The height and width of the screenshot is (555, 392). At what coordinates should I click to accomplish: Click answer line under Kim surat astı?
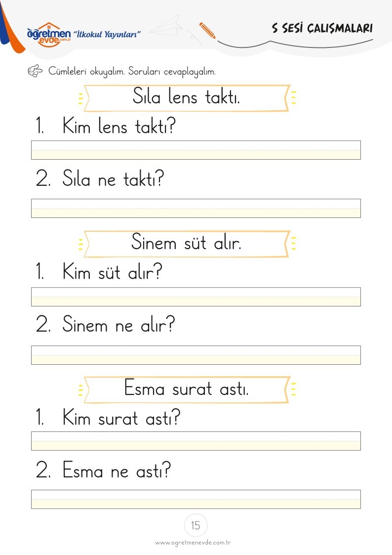pyautogui.click(x=196, y=441)
